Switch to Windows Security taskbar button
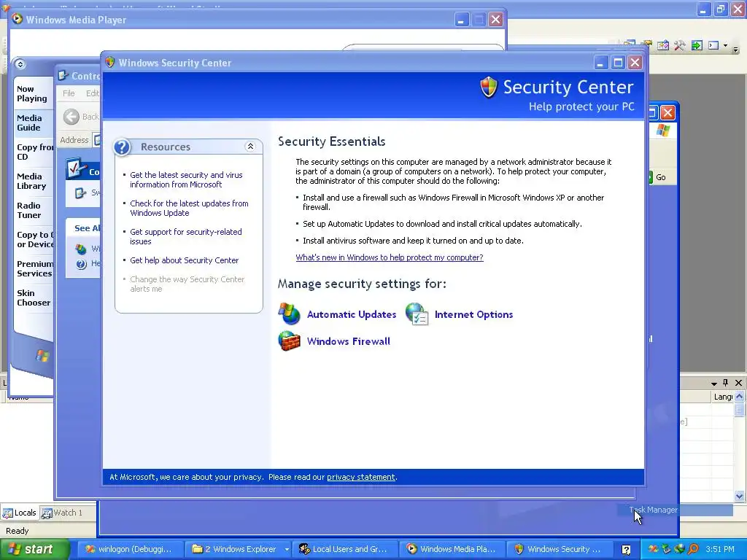This screenshot has width=747, height=560. (558, 549)
